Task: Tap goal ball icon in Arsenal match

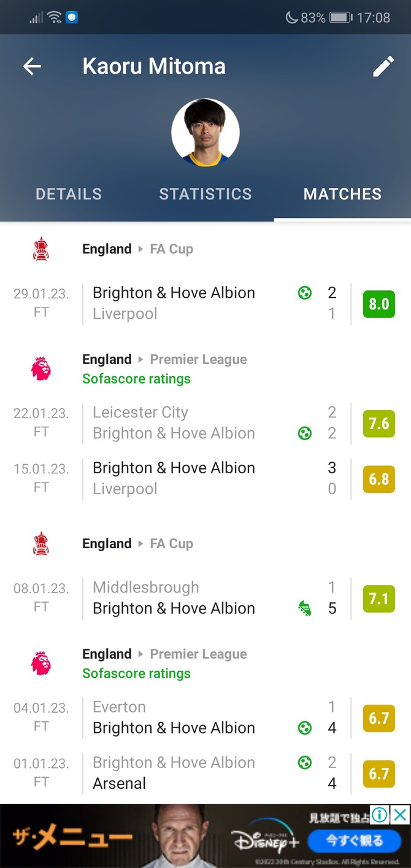Action: [304, 763]
